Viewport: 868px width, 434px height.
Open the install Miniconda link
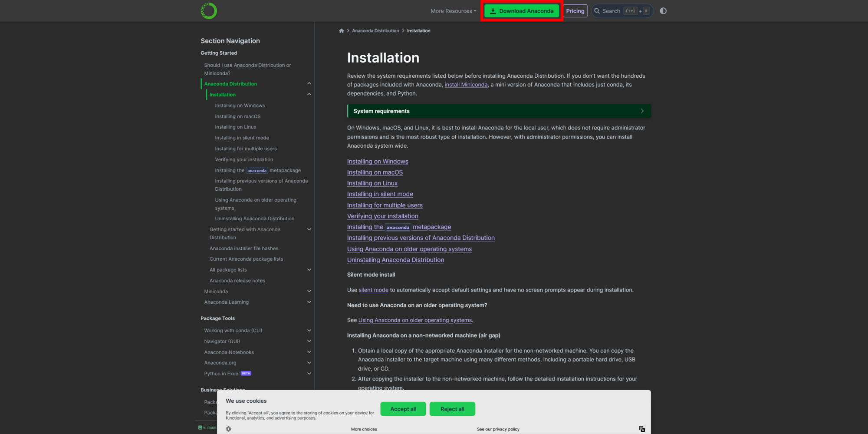pyautogui.click(x=466, y=85)
